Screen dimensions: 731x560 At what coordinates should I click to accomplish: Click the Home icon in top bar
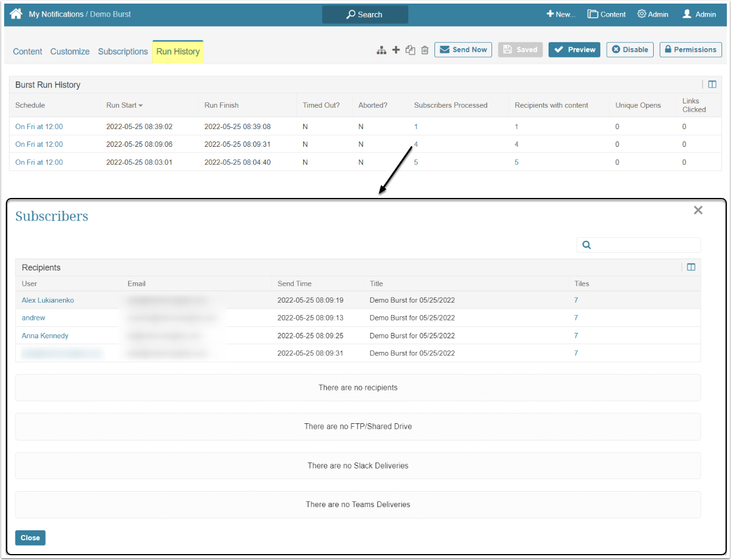point(16,14)
